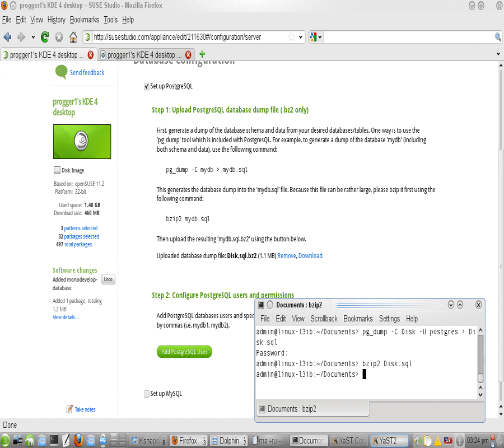This screenshot has height=448, width=504.
Task: Go back with the Firefox back arrow
Action: (7, 38)
